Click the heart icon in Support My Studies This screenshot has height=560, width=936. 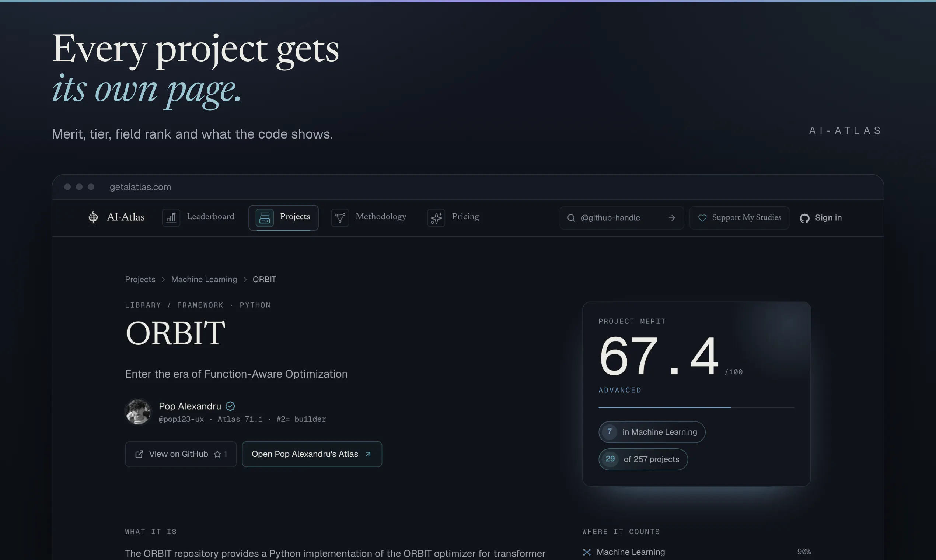pos(702,218)
